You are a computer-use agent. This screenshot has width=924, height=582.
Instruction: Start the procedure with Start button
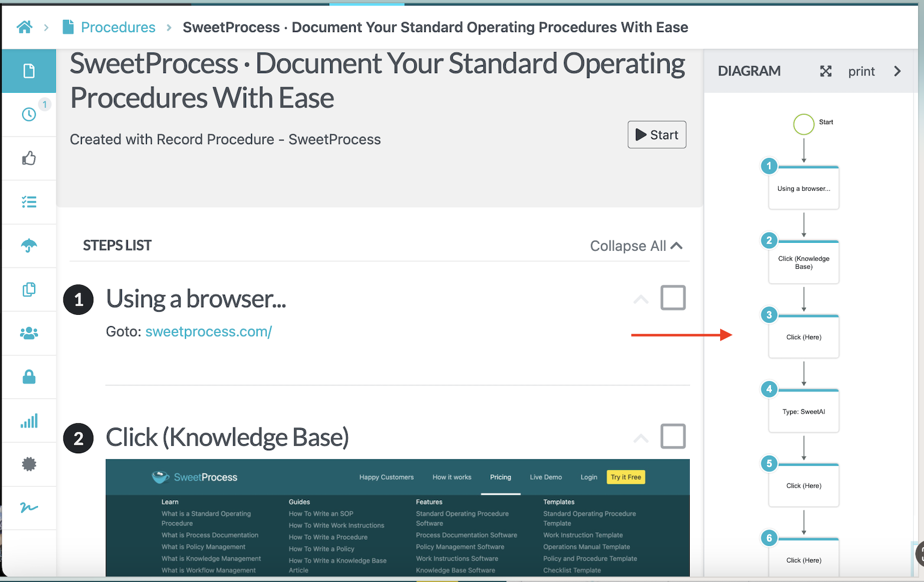tap(657, 134)
